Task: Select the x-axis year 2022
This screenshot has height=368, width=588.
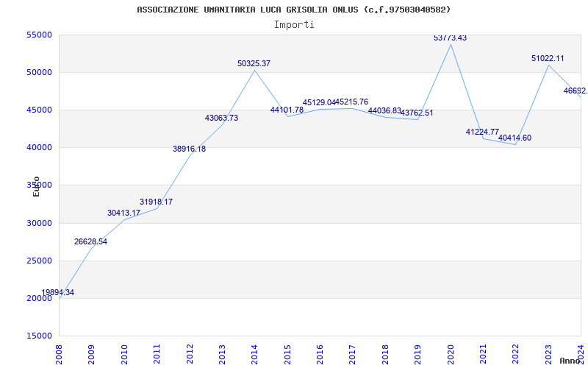Action: (516, 354)
